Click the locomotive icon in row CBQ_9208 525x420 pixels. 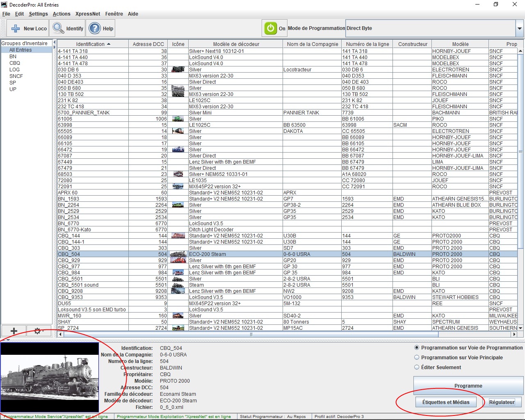click(178, 291)
